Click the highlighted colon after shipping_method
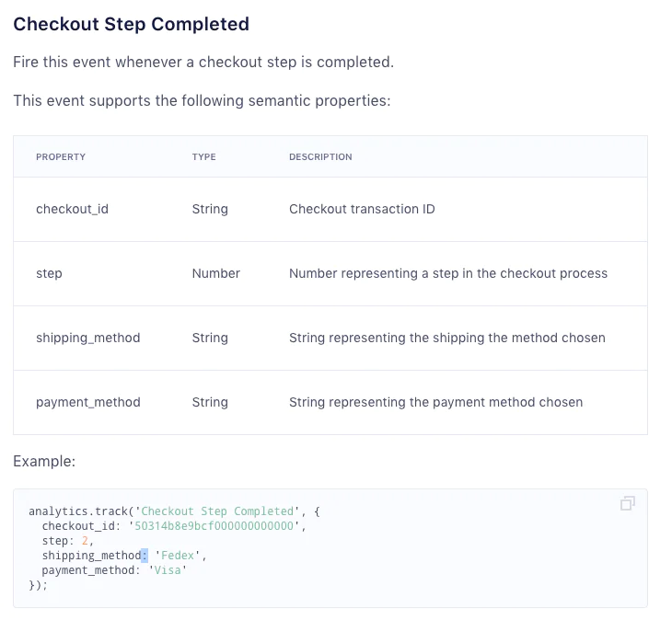Viewport: 672px width, 620px height. click(x=144, y=556)
